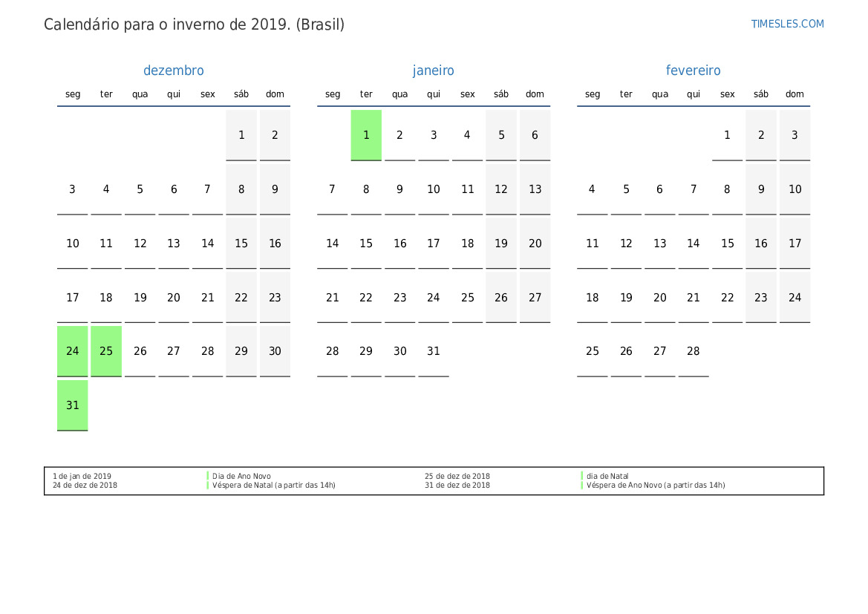868x614 pixels.
Task: Select February 24 Sunday cell
Action: tap(795, 298)
